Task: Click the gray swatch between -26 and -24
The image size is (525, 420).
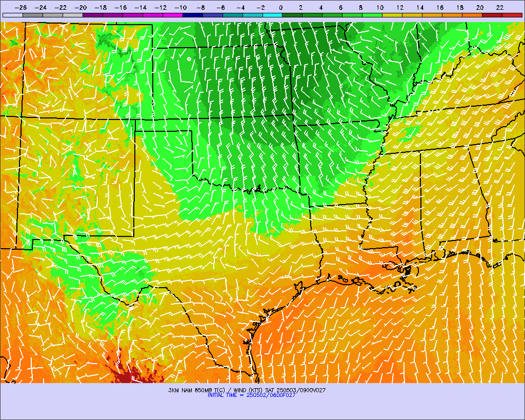Action: tap(33, 15)
